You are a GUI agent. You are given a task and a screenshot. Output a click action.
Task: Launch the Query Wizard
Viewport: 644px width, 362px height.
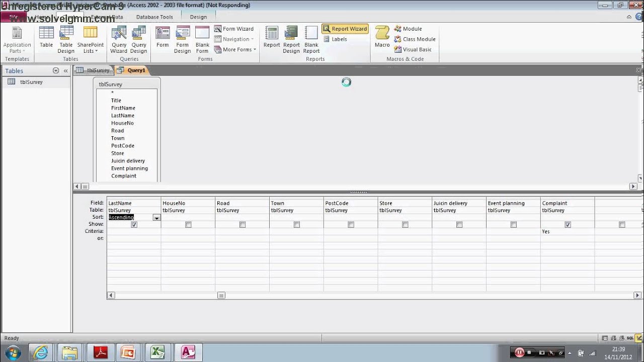click(x=119, y=40)
